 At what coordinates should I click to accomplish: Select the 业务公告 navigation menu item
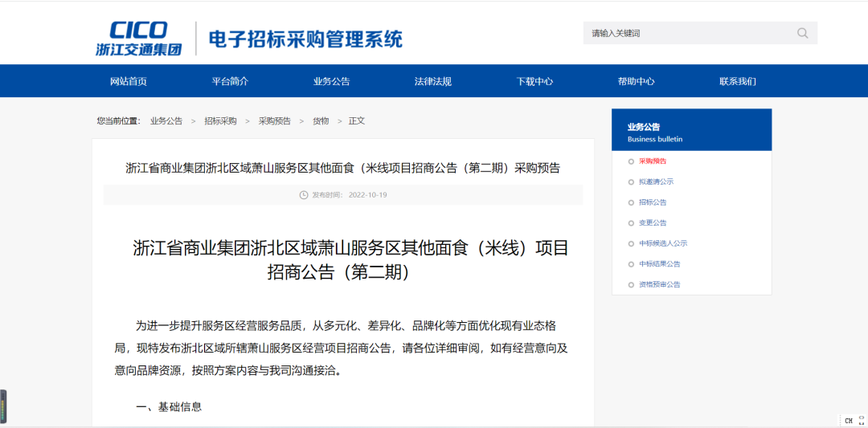click(332, 81)
